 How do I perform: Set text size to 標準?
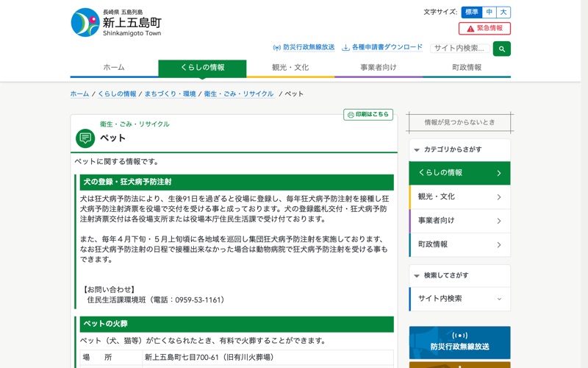[x=472, y=12]
